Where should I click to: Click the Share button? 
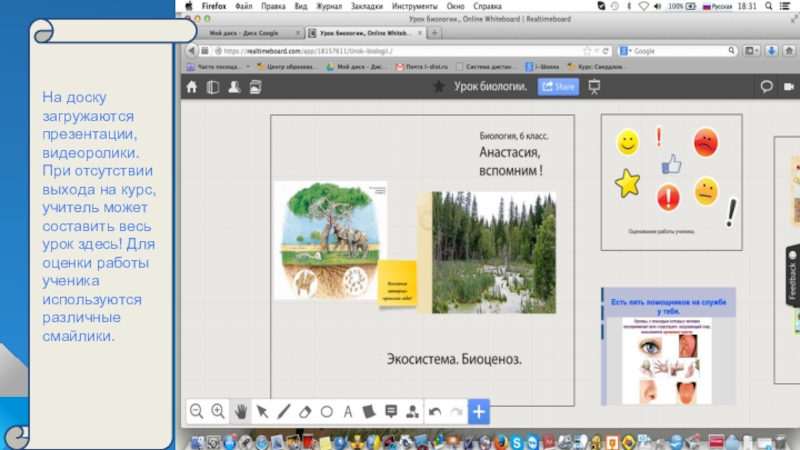tap(558, 87)
